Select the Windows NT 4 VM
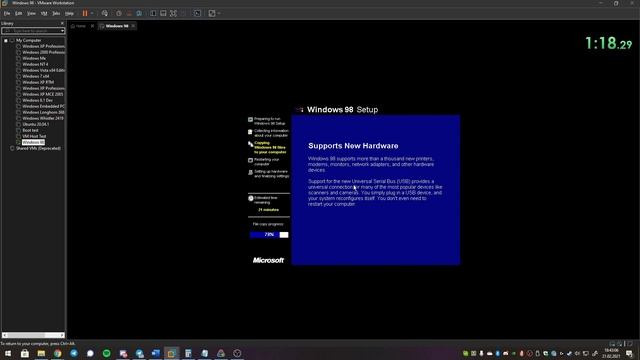The height and width of the screenshot is (360, 640). tap(35, 64)
